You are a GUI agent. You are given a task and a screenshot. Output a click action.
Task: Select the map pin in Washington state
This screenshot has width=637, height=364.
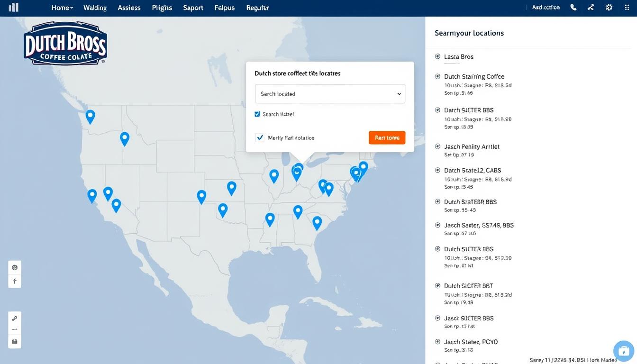(x=90, y=117)
